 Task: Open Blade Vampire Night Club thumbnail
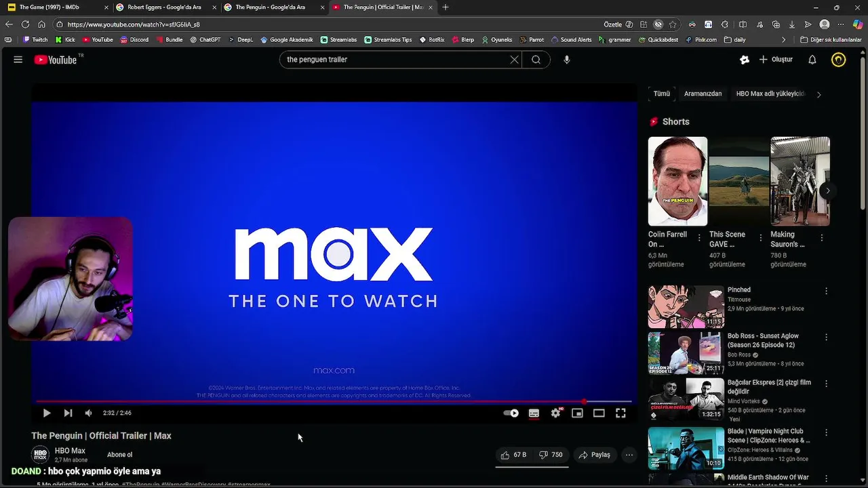pos(686,448)
